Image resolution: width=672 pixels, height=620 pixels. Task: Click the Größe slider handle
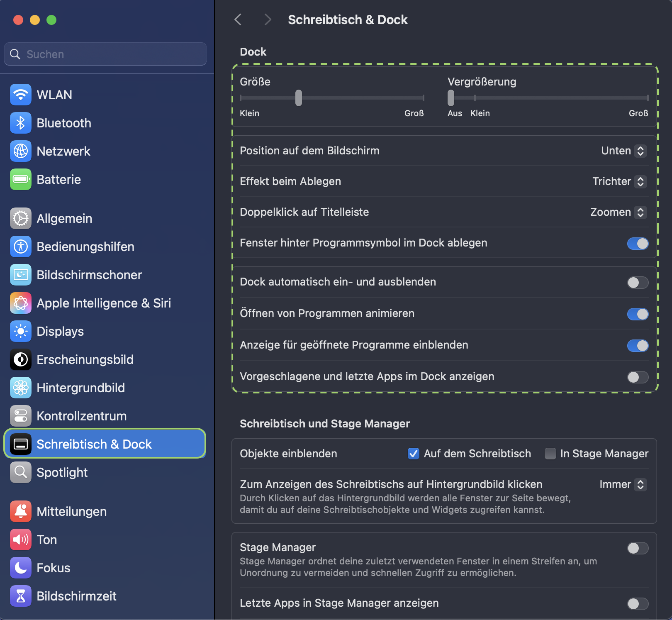pyautogui.click(x=299, y=98)
